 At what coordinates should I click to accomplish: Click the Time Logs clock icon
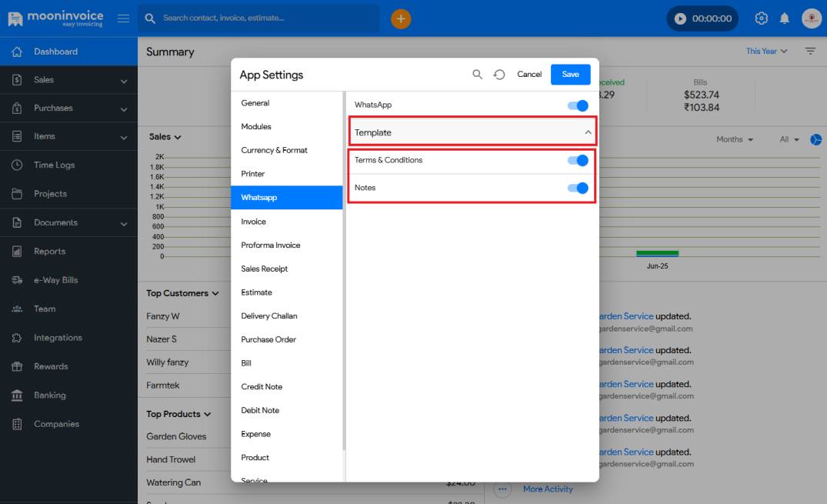(17, 165)
